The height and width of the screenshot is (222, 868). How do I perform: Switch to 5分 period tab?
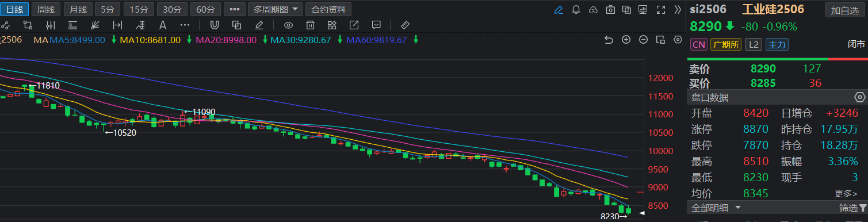108,9
